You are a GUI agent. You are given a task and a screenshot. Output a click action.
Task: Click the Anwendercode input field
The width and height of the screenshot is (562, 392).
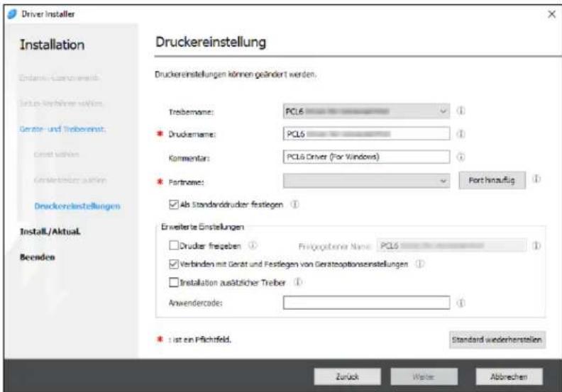(366, 303)
